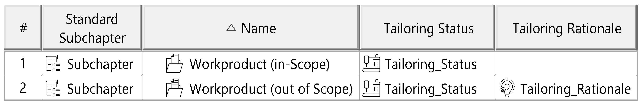Click the lightbulb icon beside Tailoring_Rationale

click(x=507, y=88)
